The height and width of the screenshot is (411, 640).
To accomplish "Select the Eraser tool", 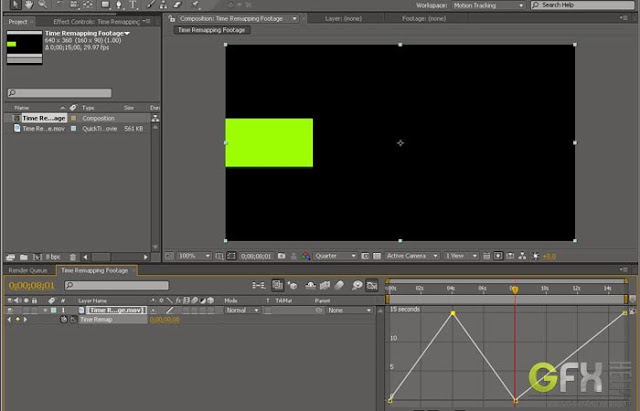I will pyautogui.click(x=178, y=4).
